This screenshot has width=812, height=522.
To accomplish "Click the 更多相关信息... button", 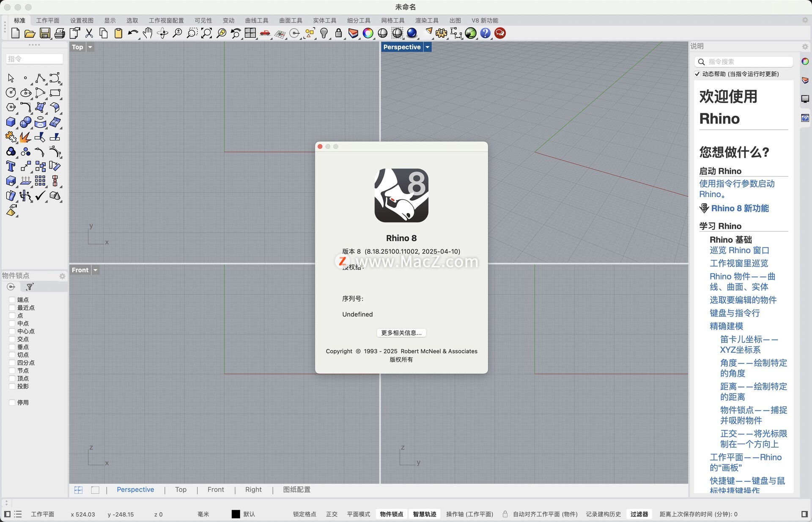I will [x=401, y=333].
